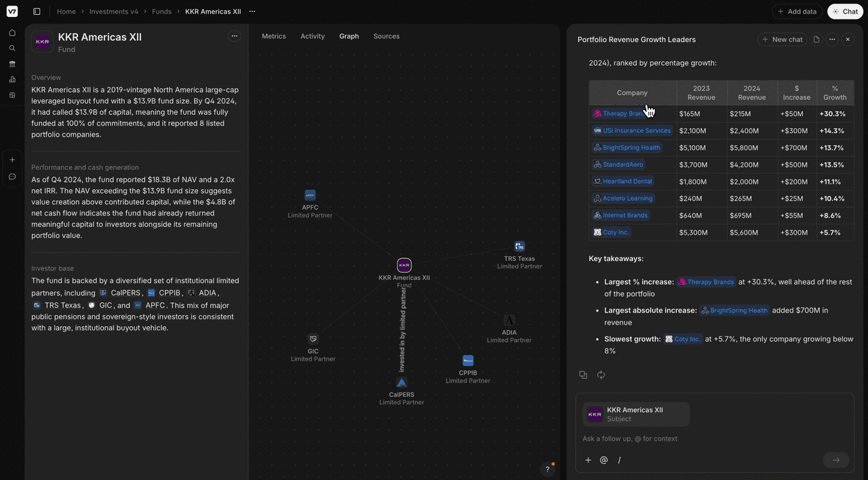Click APFC chip in Investor base text
The height and width of the screenshot is (480, 868).
click(150, 305)
